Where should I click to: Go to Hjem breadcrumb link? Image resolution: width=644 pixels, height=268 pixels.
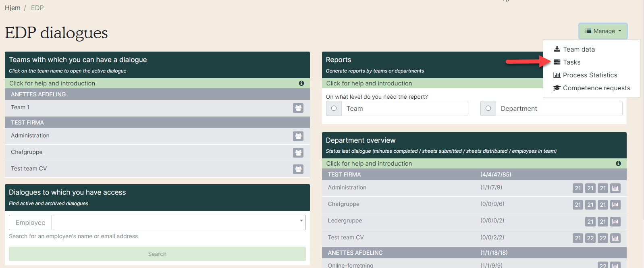12,8
